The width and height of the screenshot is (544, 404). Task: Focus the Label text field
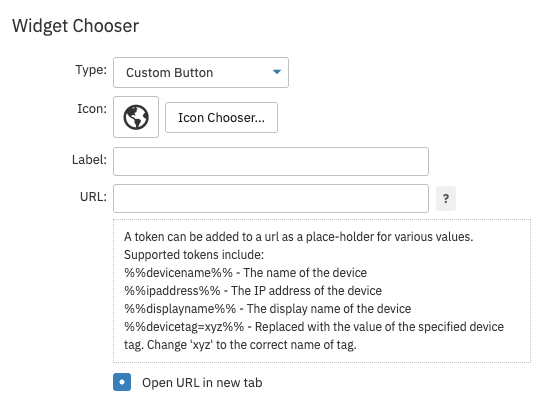[x=271, y=161]
